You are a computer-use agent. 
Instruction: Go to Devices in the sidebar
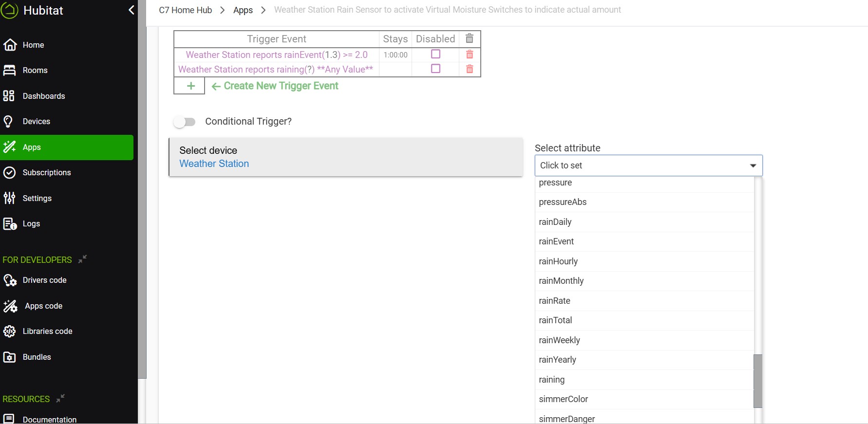[36, 121]
